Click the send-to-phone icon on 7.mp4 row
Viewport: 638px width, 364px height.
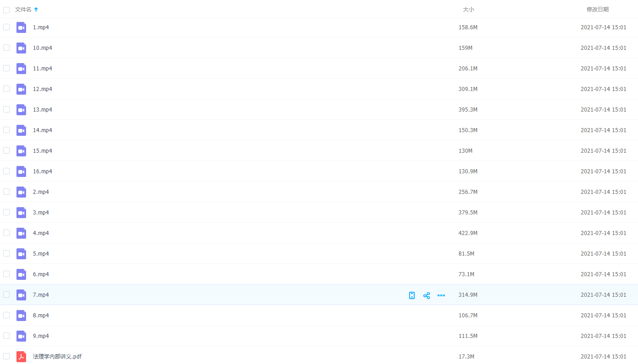412,295
